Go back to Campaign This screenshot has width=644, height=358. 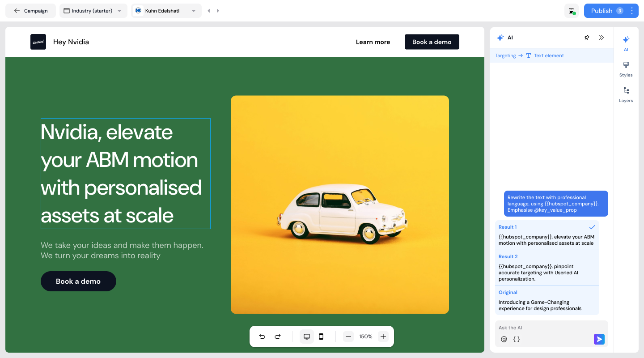(x=30, y=11)
